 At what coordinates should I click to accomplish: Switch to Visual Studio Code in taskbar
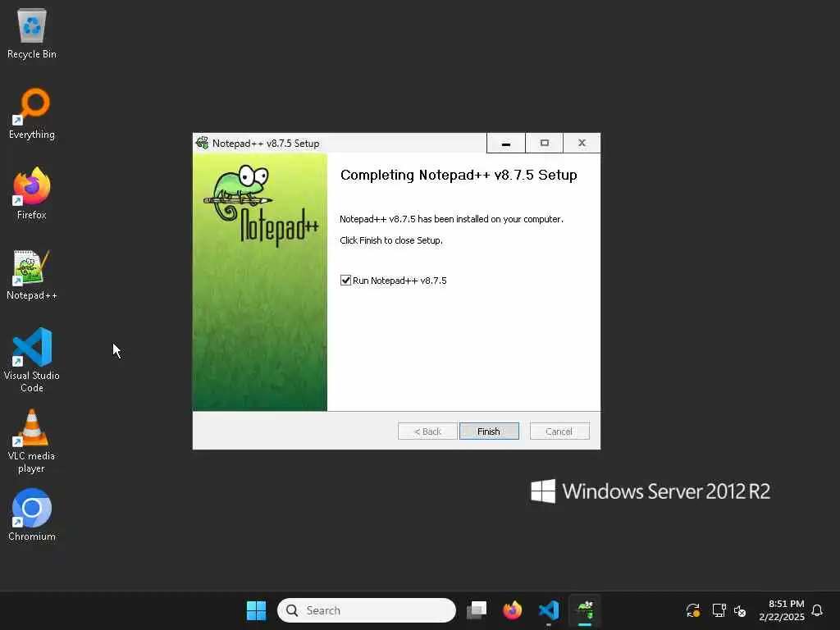coord(549,610)
